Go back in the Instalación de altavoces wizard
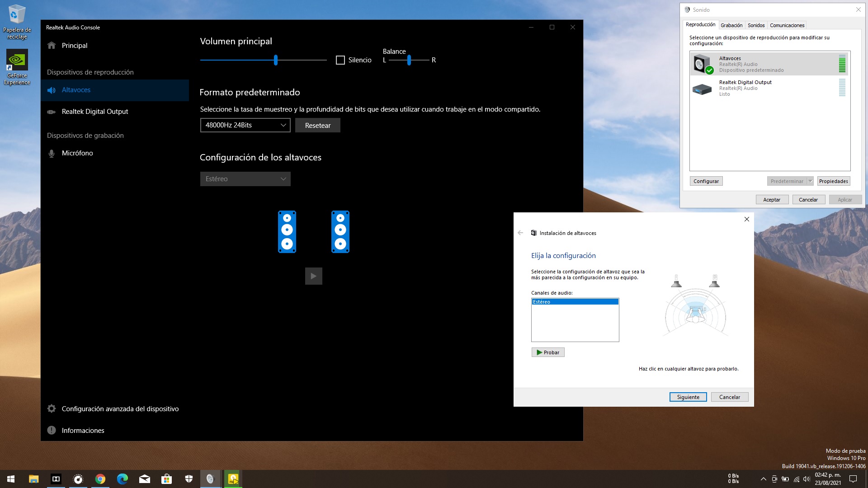This screenshot has width=868, height=488. click(520, 233)
